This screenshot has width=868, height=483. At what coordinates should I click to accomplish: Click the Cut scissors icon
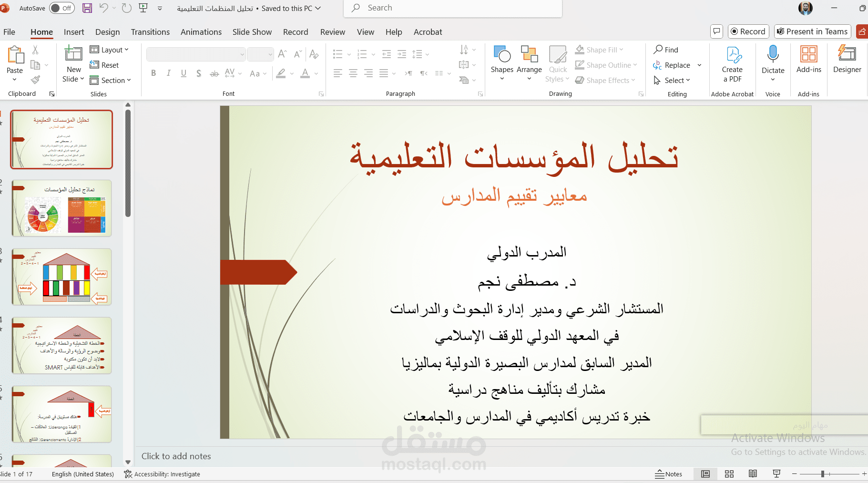pos(35,50)
